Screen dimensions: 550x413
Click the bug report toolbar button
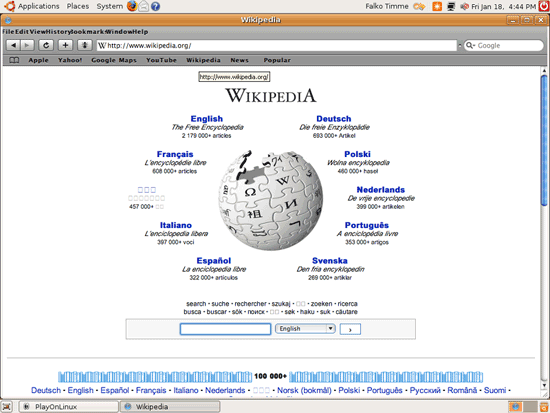click(x=85, y=45)
